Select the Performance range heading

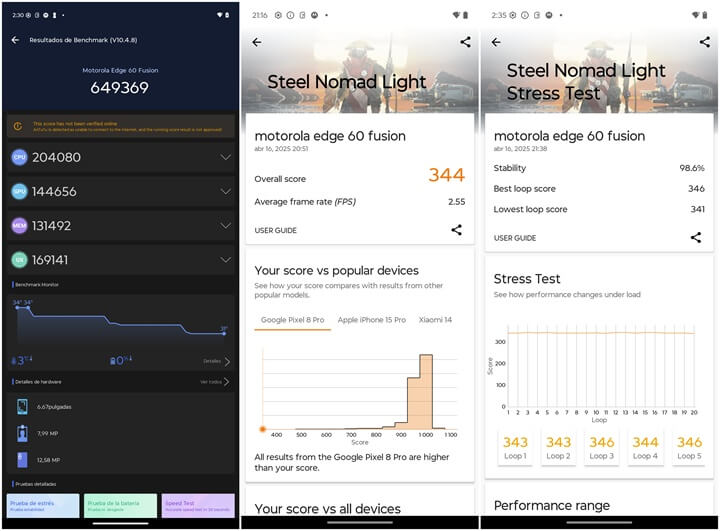551,506
